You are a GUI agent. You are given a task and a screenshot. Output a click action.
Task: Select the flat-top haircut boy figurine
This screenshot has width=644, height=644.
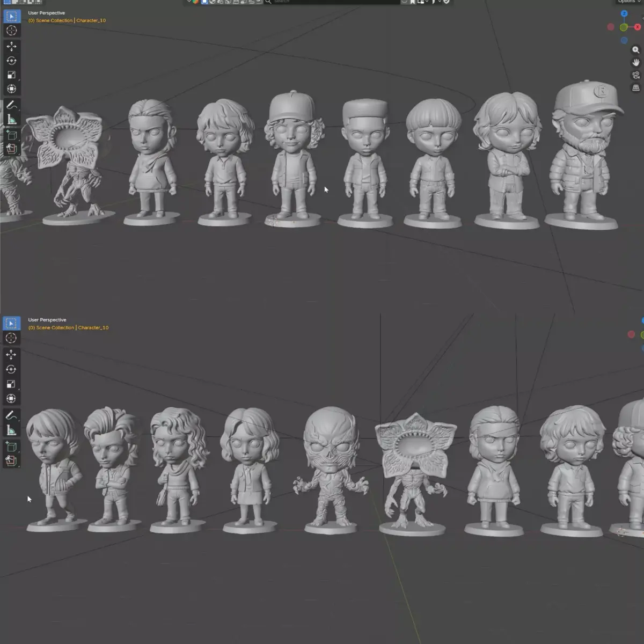[365, 164]
